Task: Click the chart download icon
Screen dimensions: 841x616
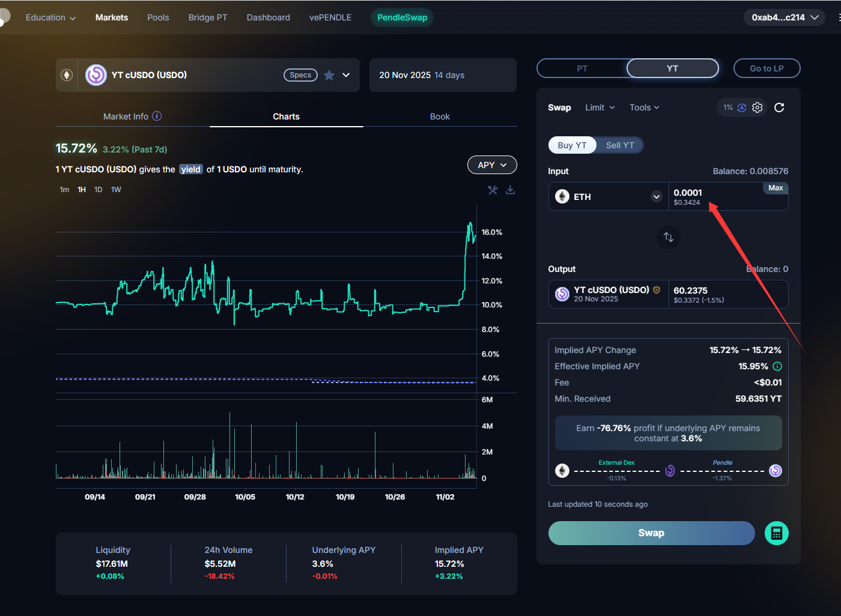Action: [x=510, y=190]
